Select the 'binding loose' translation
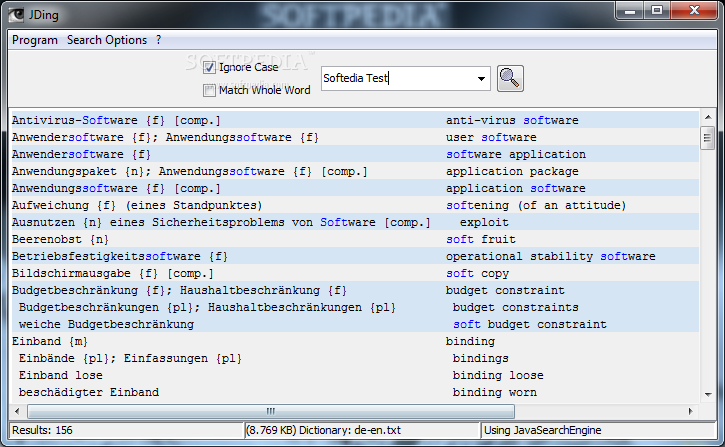 [498, 375]
